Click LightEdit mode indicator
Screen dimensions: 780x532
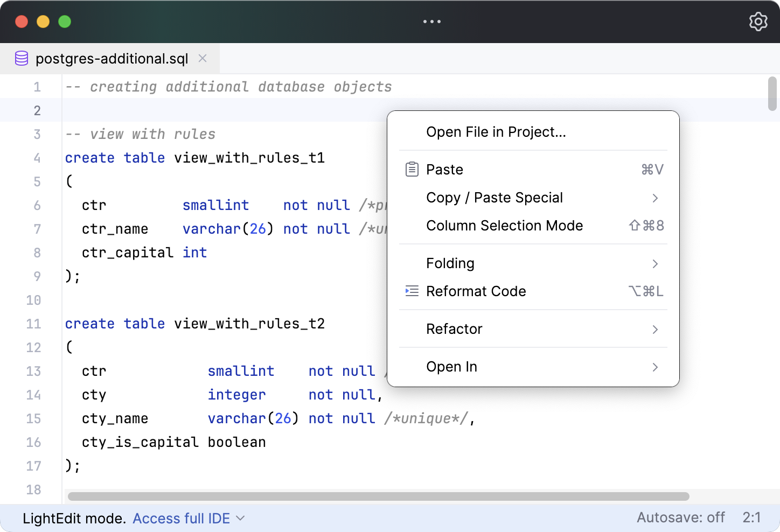click(73, 518)
